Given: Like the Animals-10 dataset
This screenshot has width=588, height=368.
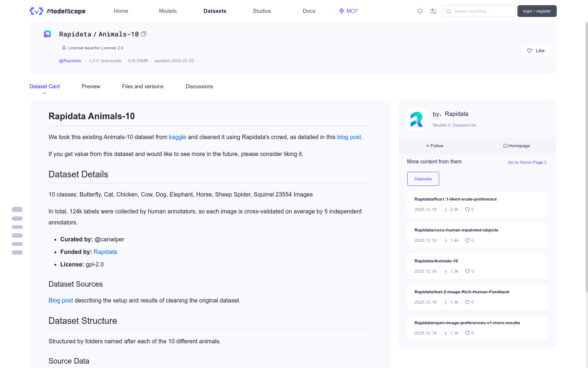Looking at the screenshot, I should (535, 51).
